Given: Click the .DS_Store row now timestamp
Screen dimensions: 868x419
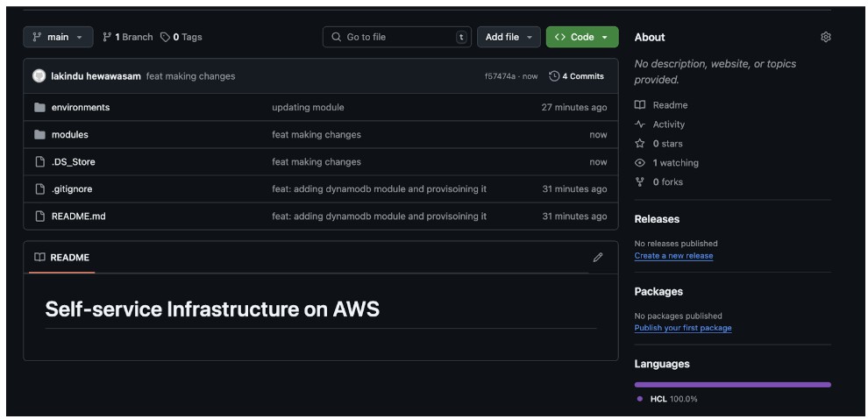Looking at the screenshot, I should (x=598, y=161).
